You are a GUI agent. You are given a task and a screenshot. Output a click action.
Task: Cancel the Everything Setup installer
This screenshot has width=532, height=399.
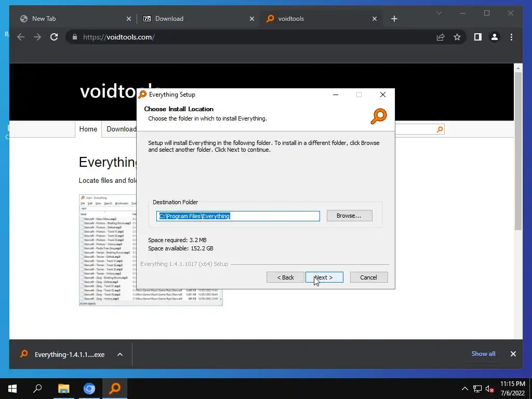pyautogui.click(x=368, y=277)
